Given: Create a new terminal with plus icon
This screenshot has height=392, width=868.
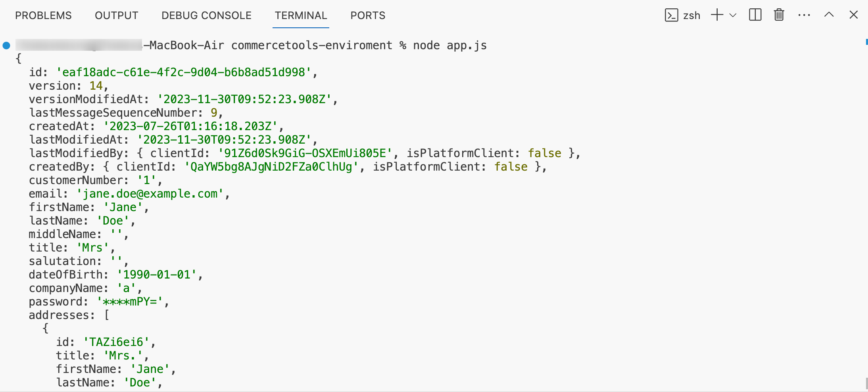Looking at the screenshot, I should 716,15.
